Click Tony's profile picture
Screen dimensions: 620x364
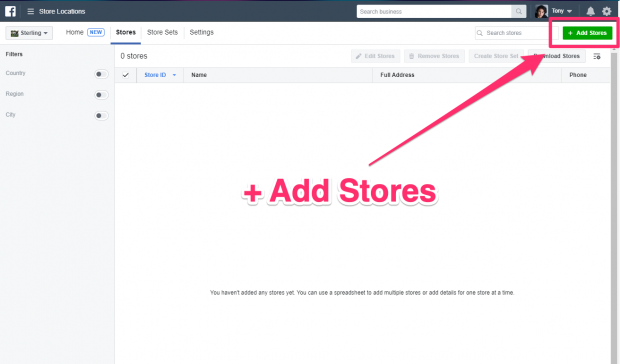[x=541, y=11]
